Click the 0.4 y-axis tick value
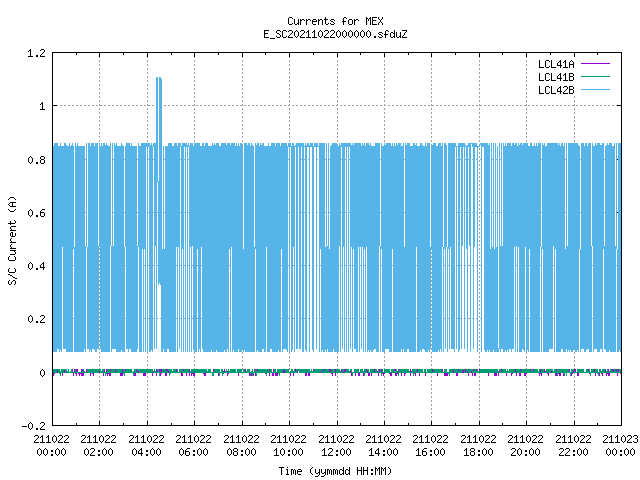 36,266
